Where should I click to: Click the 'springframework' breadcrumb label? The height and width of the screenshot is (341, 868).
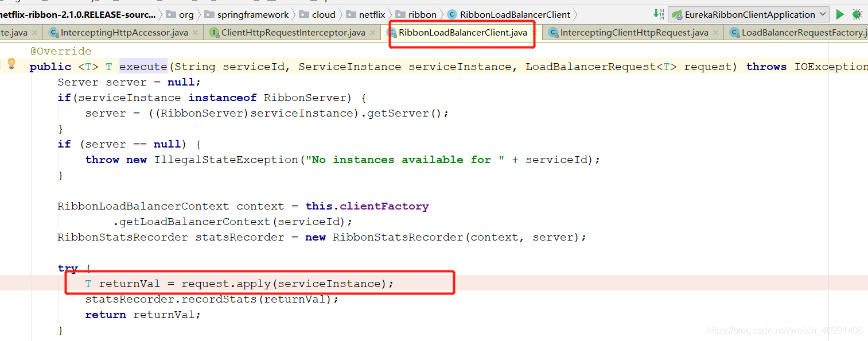(x=253, y=14)
